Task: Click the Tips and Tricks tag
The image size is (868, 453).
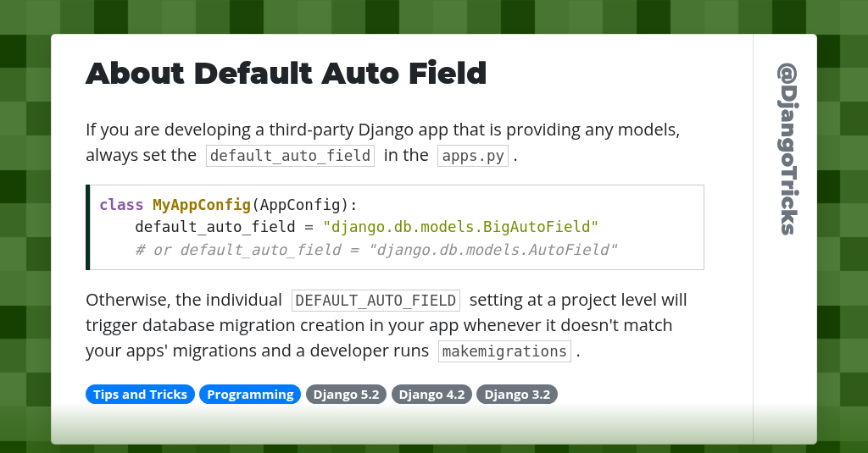Action: [140, 395]
